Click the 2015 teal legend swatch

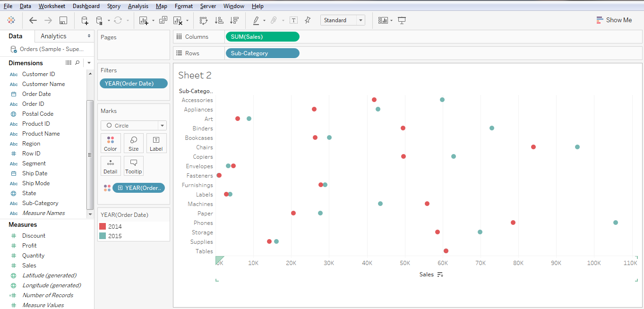pos(103,236)
